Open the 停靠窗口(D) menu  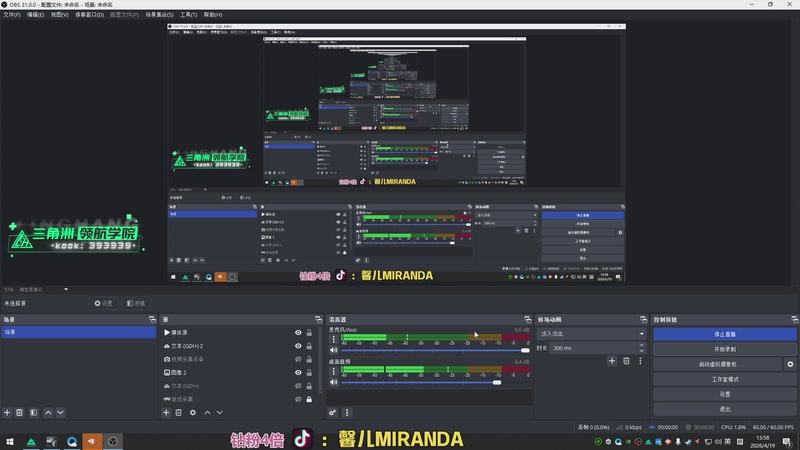pyautogui.click(x=89, y=15)
